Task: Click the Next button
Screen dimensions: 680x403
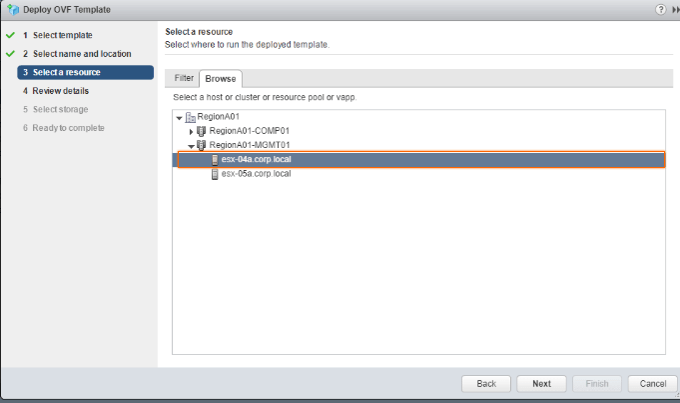Action: pos(541,384)
